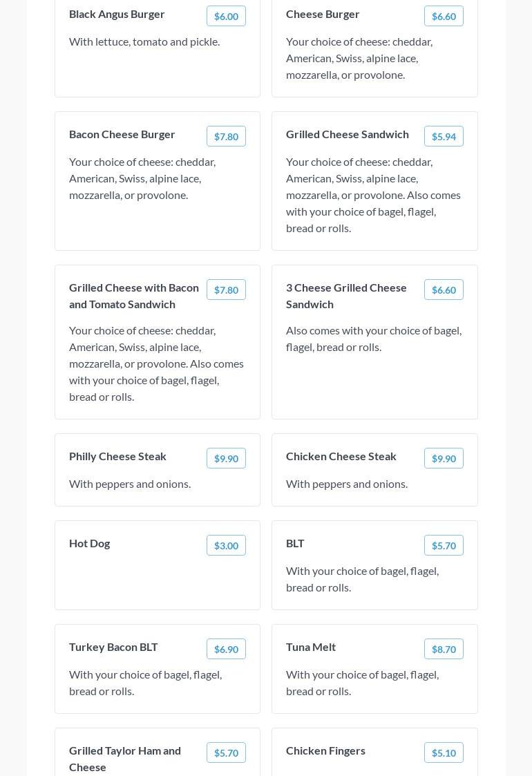Click the $6.00 Black Angus Burger price
Viewport: 532px width, 776px height.
226,16
